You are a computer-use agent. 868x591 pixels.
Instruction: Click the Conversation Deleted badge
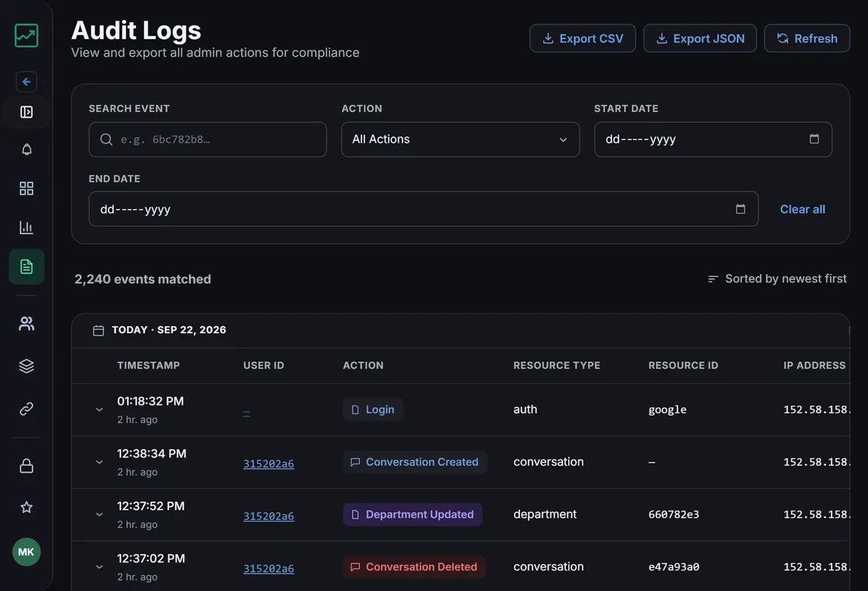coord(414,567)
